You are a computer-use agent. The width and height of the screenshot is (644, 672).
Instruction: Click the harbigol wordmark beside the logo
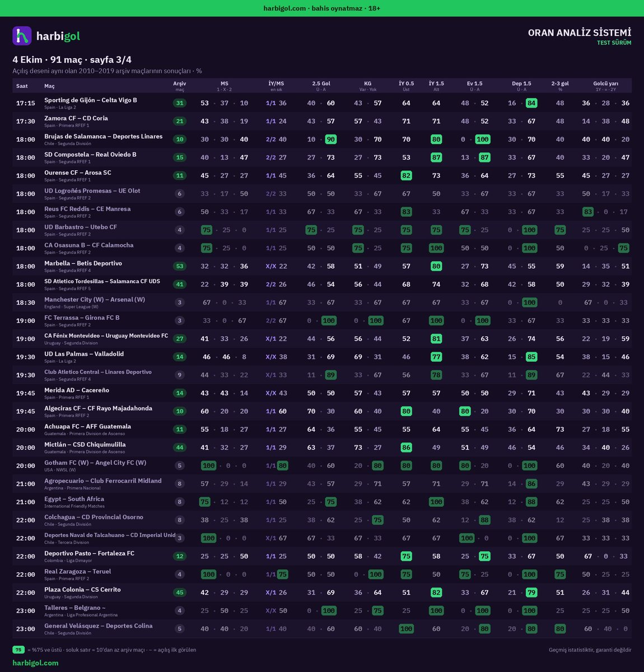[x=58, y=36]
